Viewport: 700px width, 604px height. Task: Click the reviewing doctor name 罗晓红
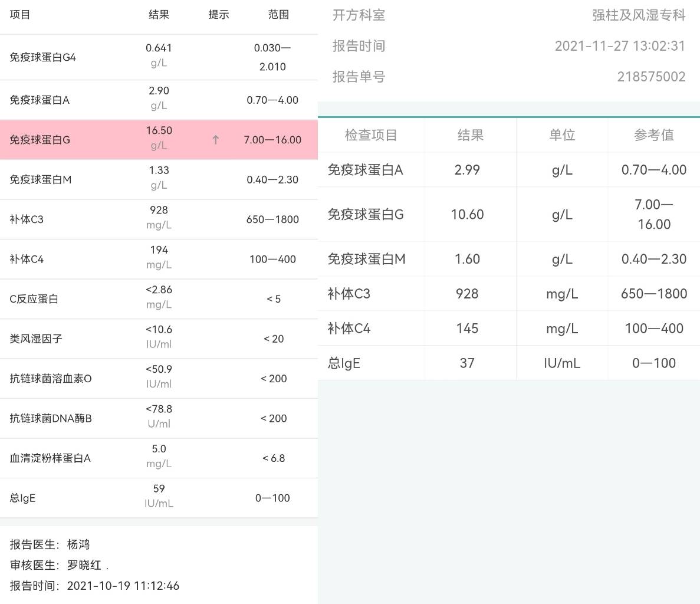[x=84, y=565]
